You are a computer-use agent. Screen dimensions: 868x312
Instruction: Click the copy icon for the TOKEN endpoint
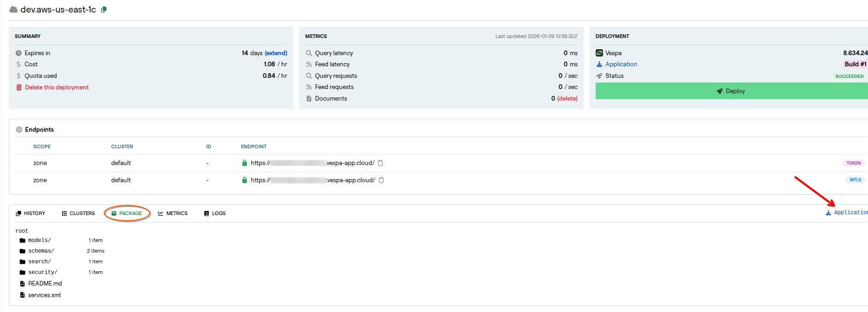(380, 163)
